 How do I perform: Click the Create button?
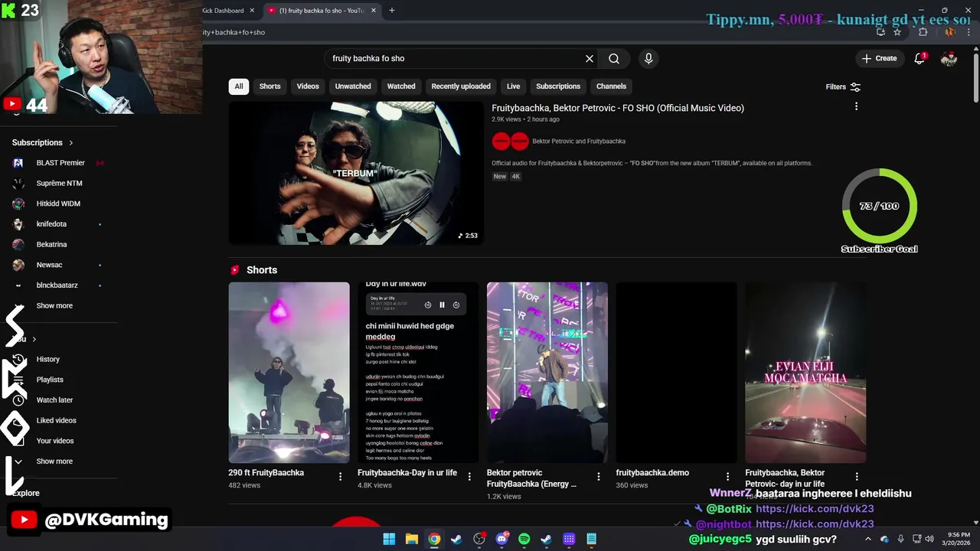(879, 58)
